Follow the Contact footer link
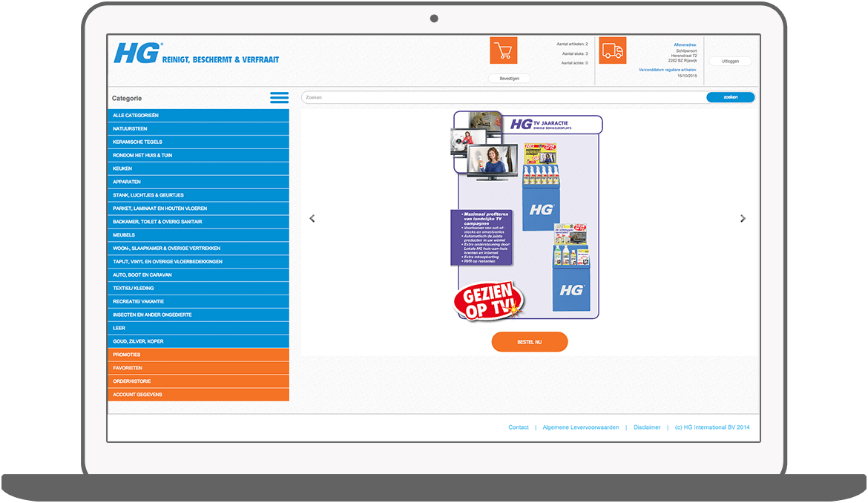868x503 pixels. pos(518,427)
